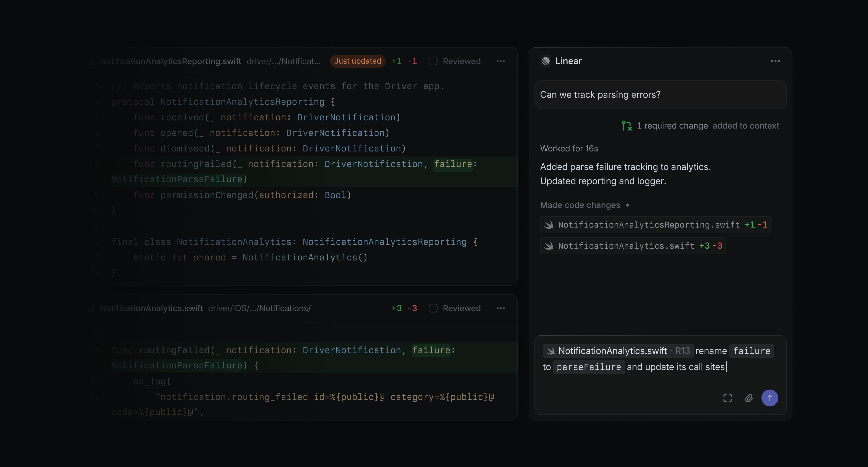Click Worked for 16s text
This screenshot has width=868, height=467.
pyautogui.click(x=569, y=149)
